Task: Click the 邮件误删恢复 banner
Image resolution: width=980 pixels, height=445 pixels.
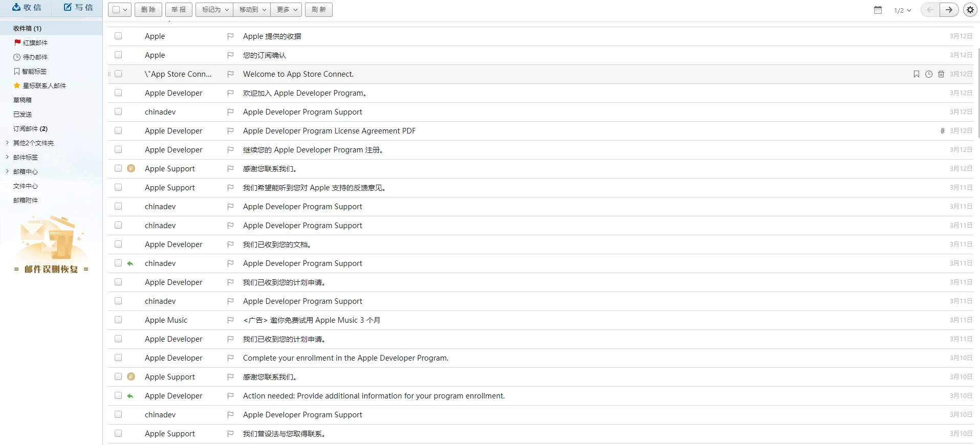Action: [x=51, y=246]
